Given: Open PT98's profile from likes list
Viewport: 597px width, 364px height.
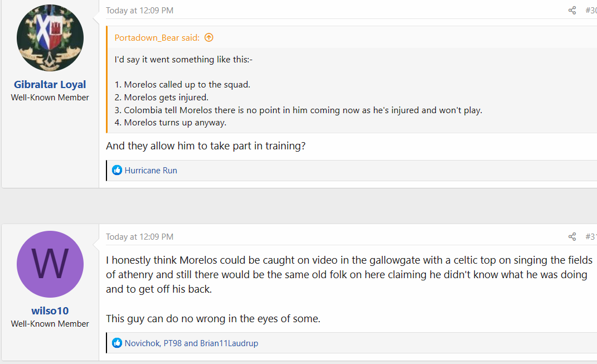Looking at the screenshot, I should pyautogui.click(x=172, y=343).
